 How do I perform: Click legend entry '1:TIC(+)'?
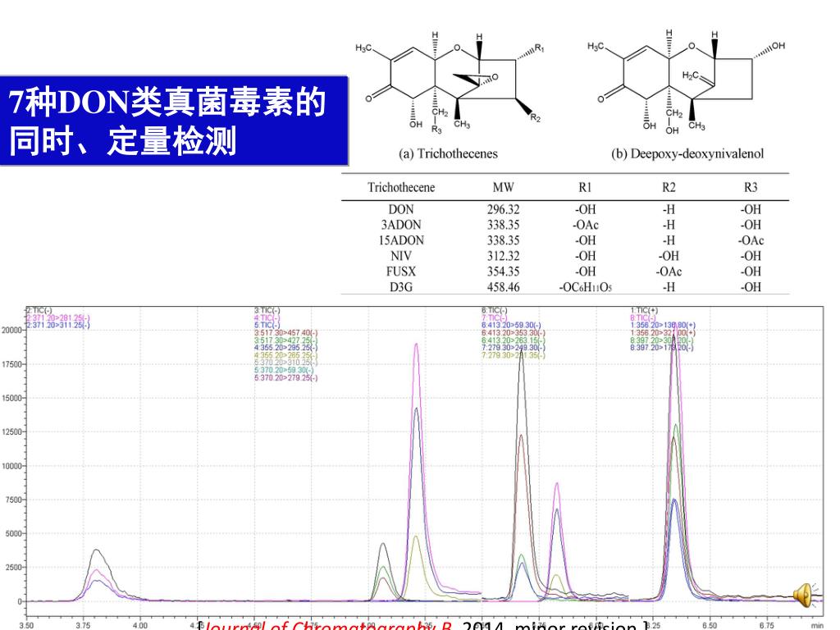[x=645, y=310]
